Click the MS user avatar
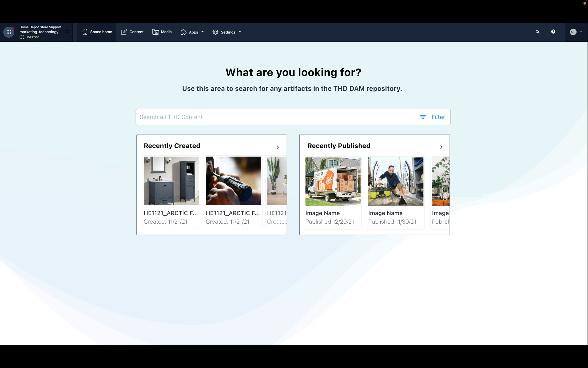Image resolution: width=588 pixels, height=368 pixels. [x=573, y=32]
